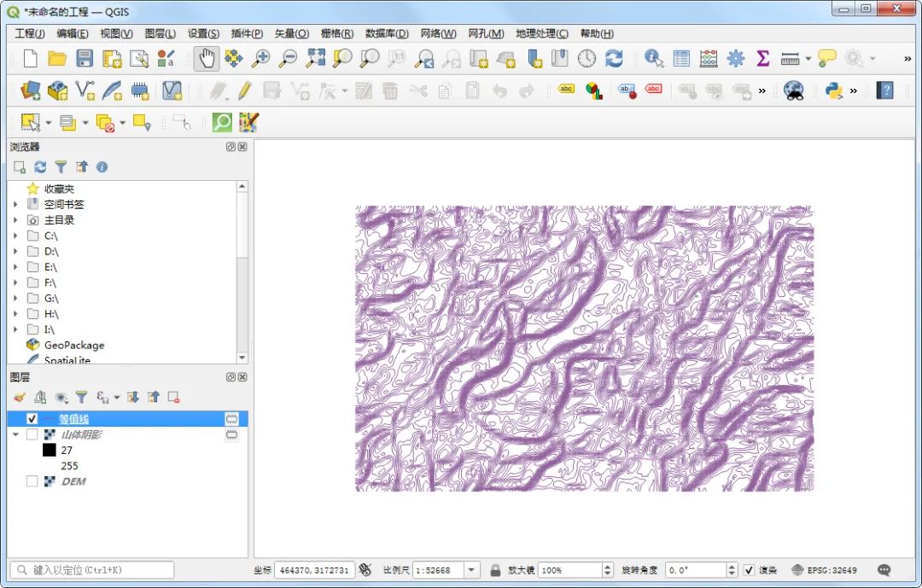
Task: Expand the D:\ drive node
Action: (x=16, y=251)
